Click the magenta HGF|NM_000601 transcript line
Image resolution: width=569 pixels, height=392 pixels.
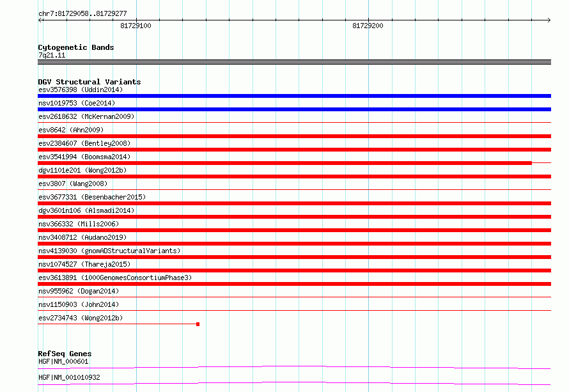click(x=294, y=367)
